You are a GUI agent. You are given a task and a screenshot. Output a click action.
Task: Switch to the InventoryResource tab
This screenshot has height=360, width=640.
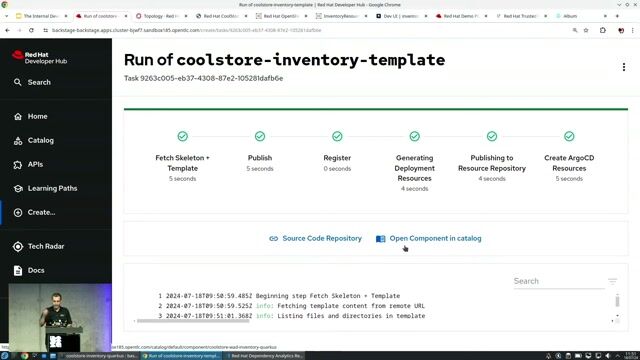[x=341, y=16]
